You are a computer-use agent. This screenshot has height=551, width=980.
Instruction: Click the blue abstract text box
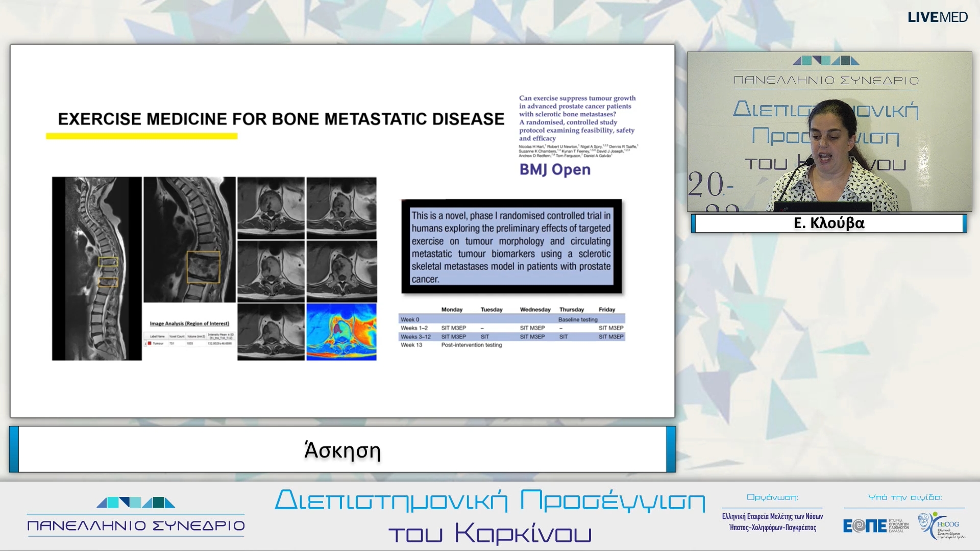click(511, 247)
